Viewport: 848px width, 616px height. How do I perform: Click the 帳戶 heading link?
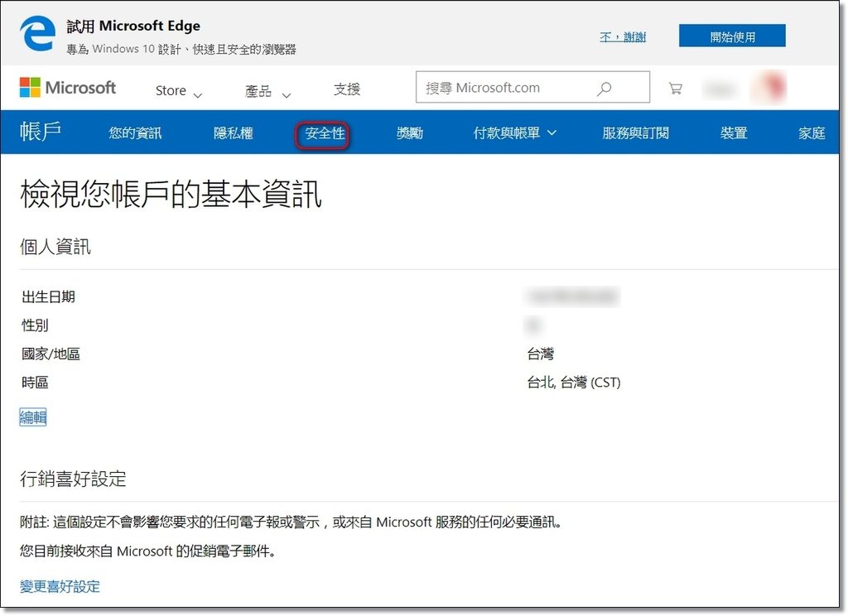click(41, 132)
